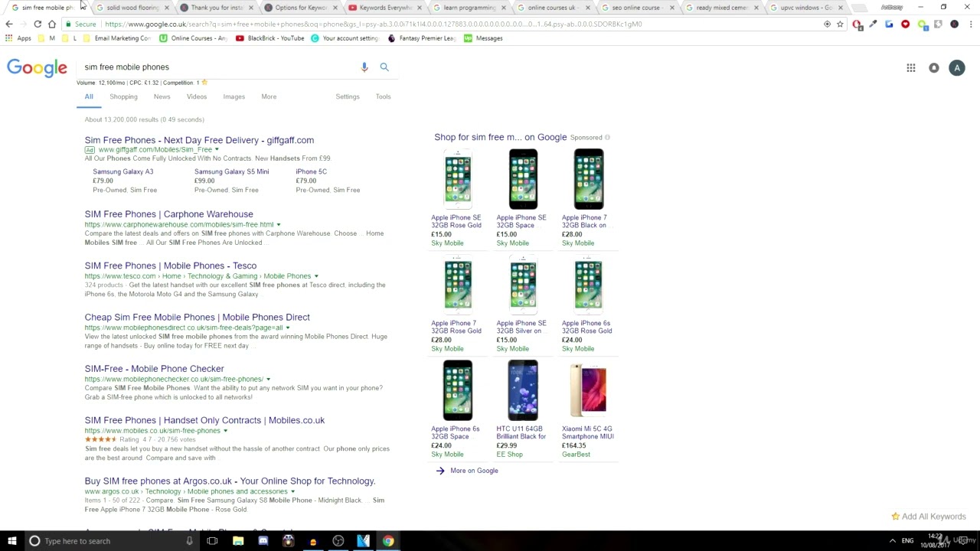Screen dimensions: 980x551
Task: Reload the page in Chrome
Action: click(38, 24)
